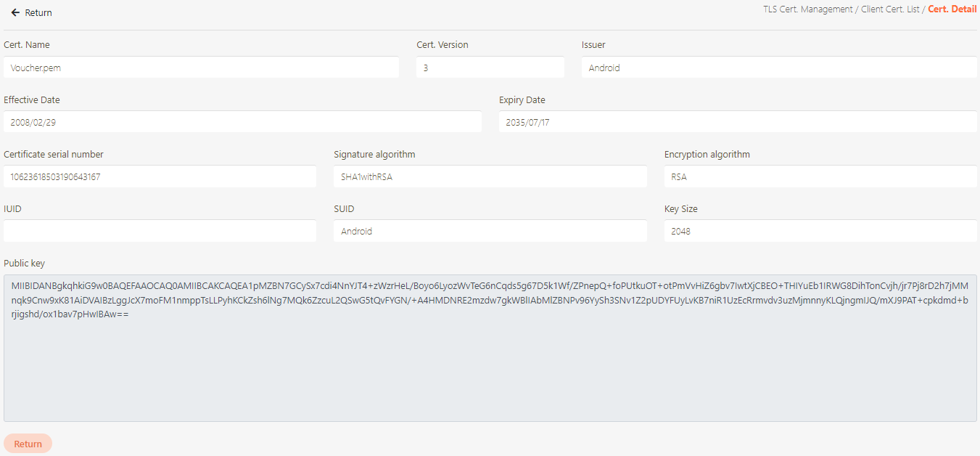The height and width of the screenshot is (456, 980).
Task: Click the Return text link beside the arrow
Action: [38, 13]
